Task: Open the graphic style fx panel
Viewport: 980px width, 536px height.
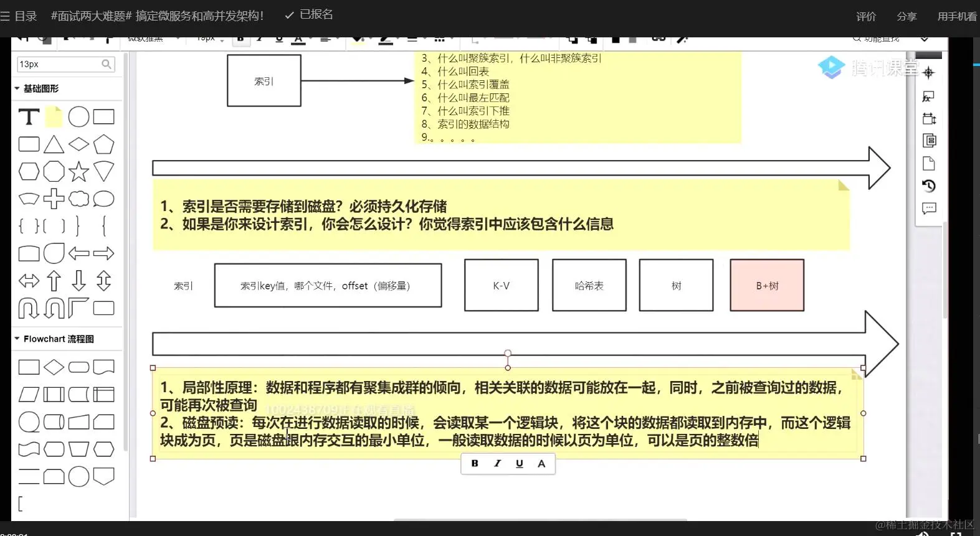Action: point(929,96)
